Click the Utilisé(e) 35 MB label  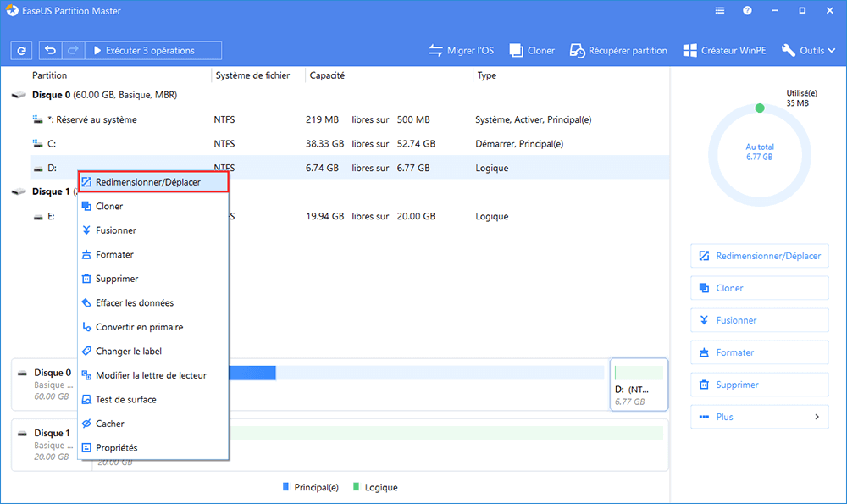(801, 98)
